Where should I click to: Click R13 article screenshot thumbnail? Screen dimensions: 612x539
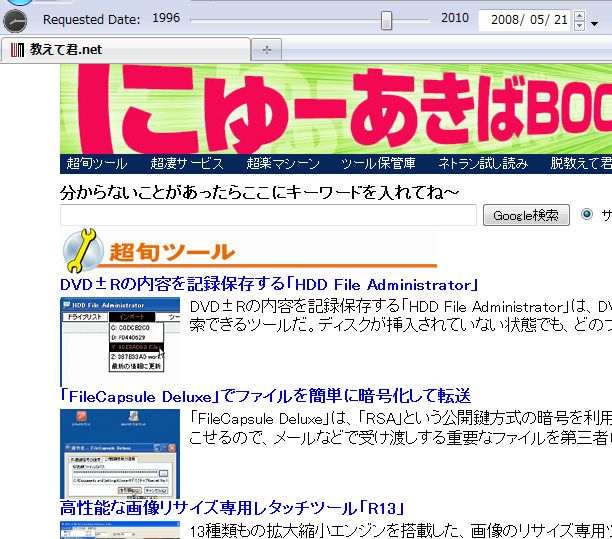(x=120, y=530)
